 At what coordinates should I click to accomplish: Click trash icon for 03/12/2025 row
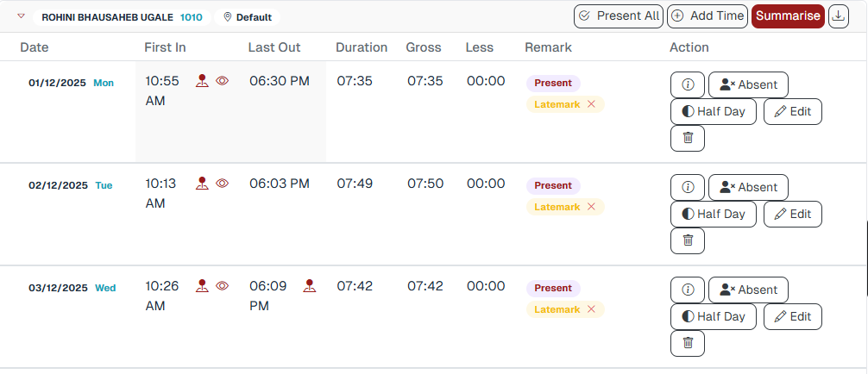click(688, 343)
